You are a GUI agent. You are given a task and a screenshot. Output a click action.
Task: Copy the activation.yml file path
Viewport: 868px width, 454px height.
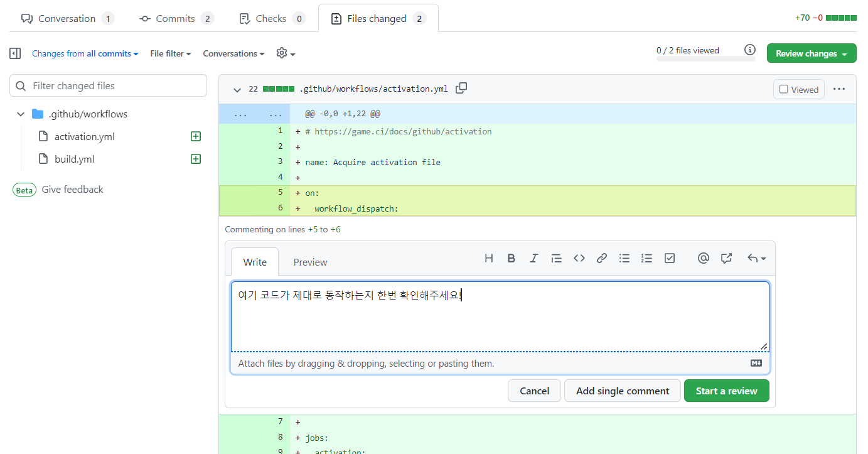pyautogui.click(x=461, y=89)
